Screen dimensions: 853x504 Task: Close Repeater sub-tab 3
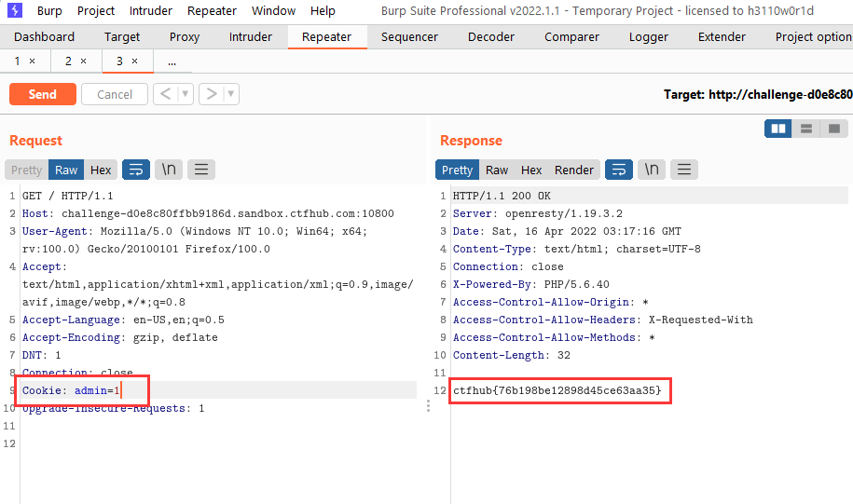pyautogui.click(x=134, y=61)
